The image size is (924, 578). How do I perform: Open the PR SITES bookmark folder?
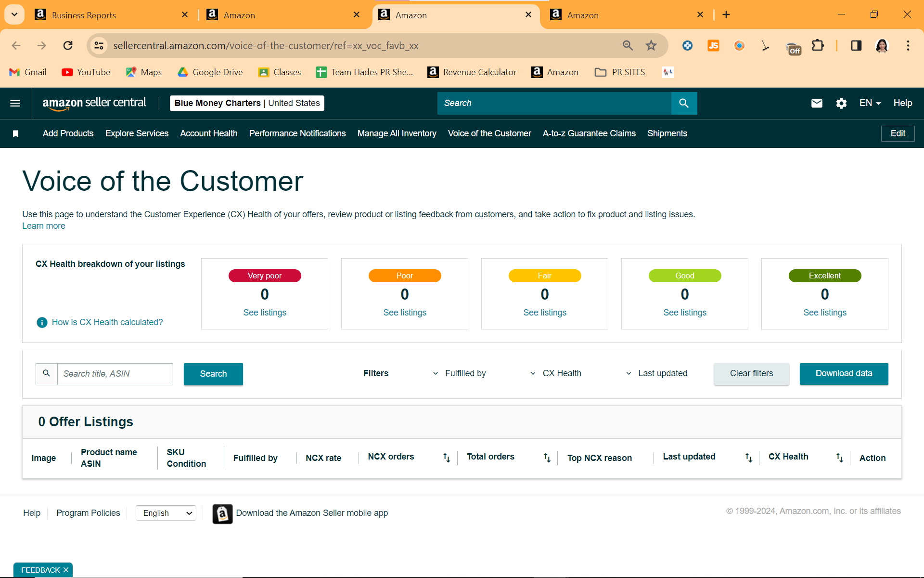pos(620,72)
